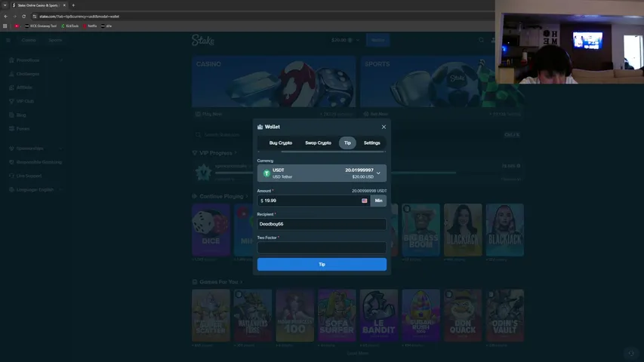Image resolution: width=644 pixels, height=362 pixels.
Task: Select Sports in the top-left switcher
Action: click(55, 40)
